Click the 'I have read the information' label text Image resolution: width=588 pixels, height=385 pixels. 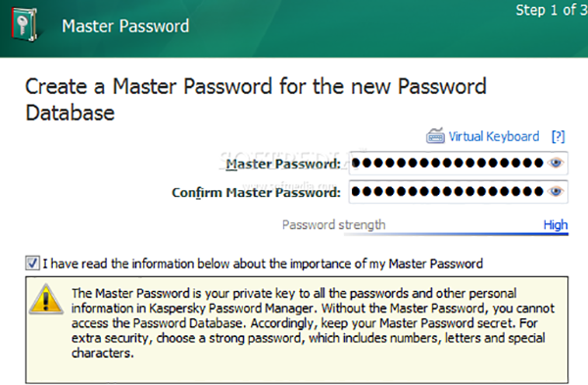(x=263, y=264)
